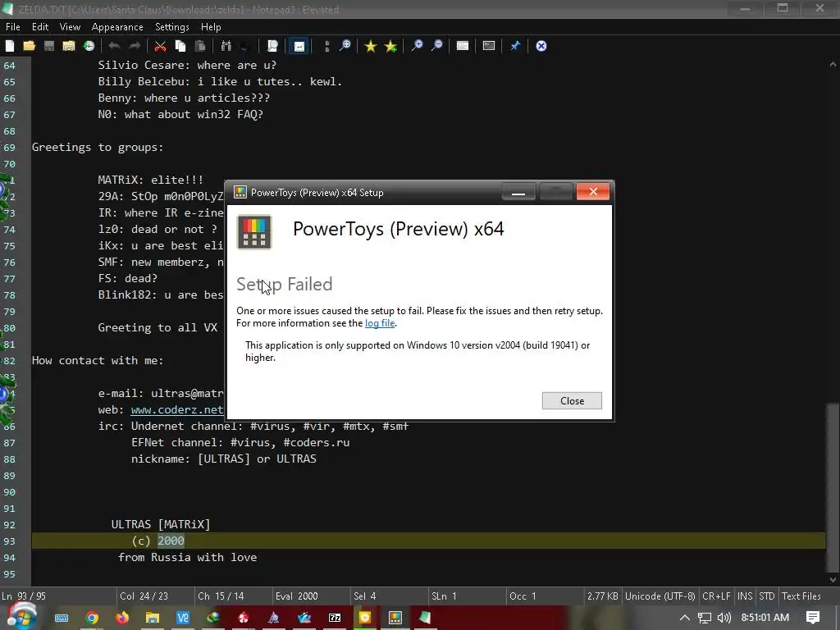Click scrollbar down arrow in editor
The image size is (840, 630).
(x=833, y=579)
